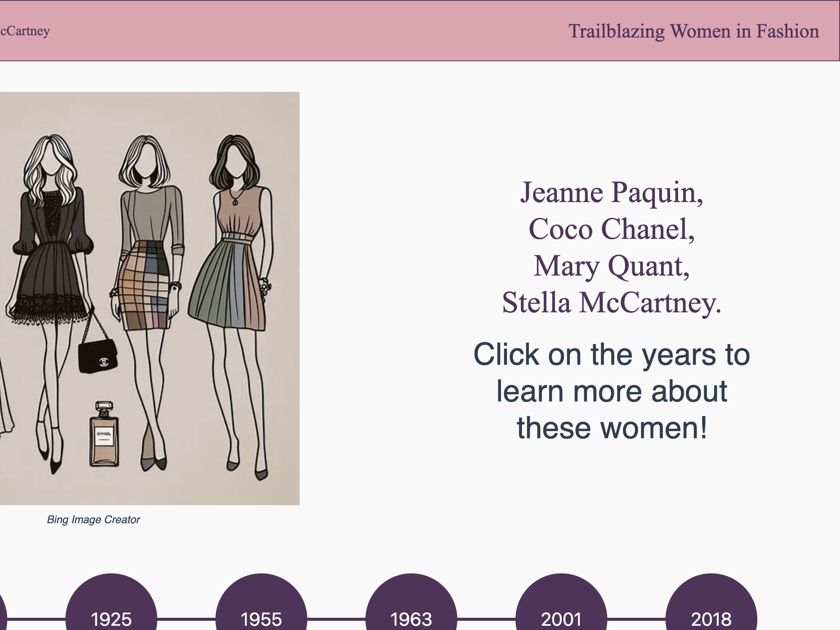The height and width of the screenshot is (630, 840).
Task: Click the Coco Chanel name text
Action: click(611, 229)
